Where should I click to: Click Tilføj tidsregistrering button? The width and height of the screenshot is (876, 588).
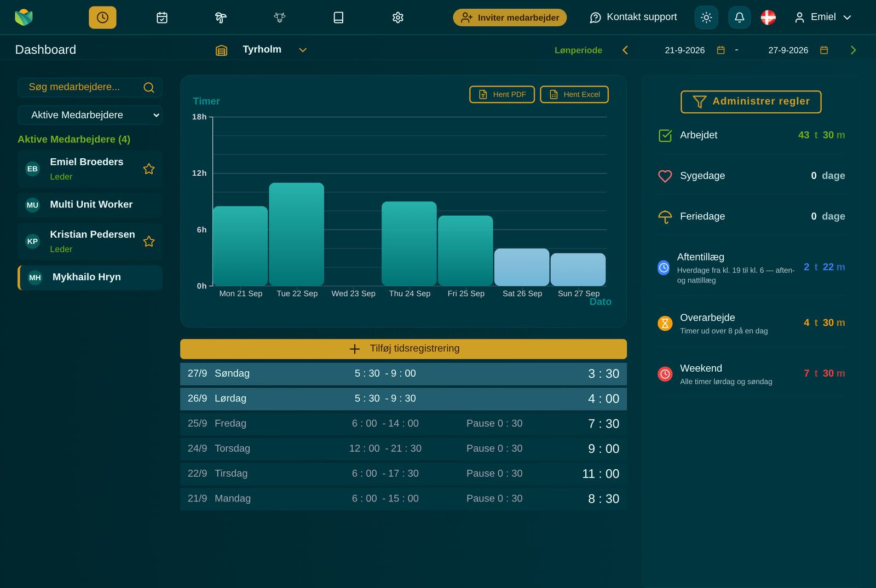[x=404, y=349]
